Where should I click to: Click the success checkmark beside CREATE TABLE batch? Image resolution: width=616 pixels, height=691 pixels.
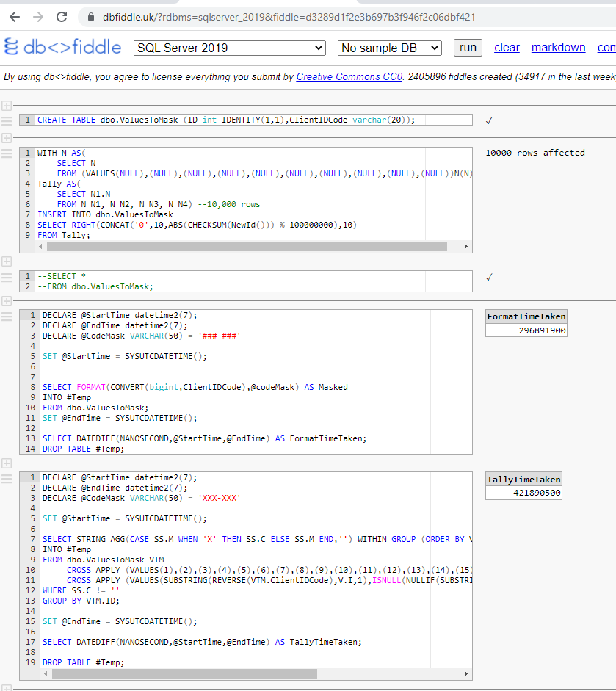(x=489, y=120)
